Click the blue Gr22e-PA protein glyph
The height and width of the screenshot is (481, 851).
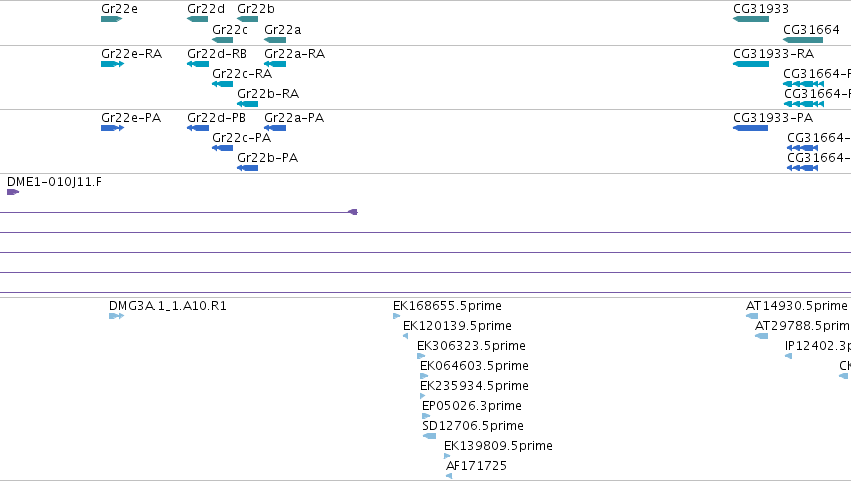click(112, 128)
